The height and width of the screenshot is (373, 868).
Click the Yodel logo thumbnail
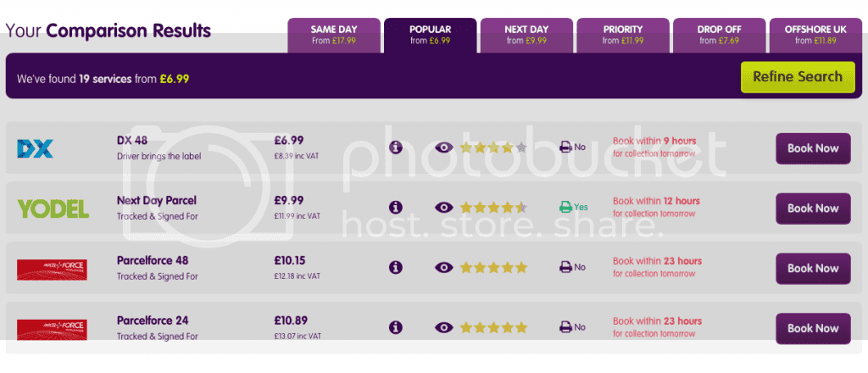pyautogui.click(x=53, y=209)
